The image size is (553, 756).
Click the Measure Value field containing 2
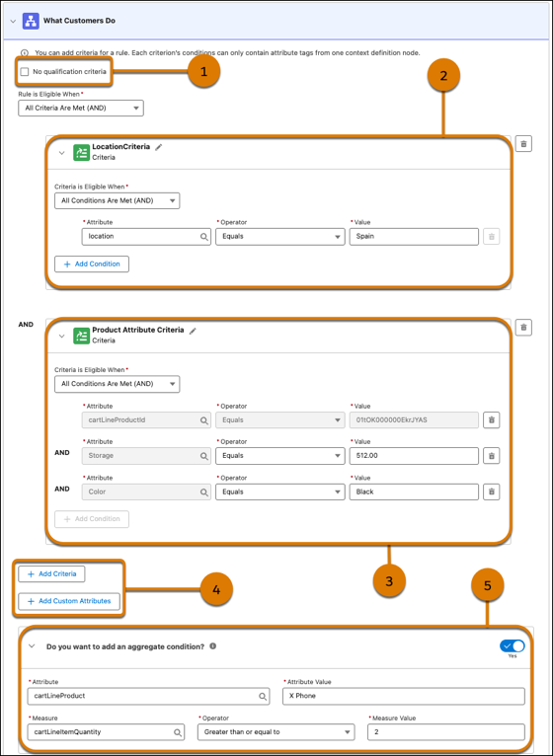(x=446, y=732)
